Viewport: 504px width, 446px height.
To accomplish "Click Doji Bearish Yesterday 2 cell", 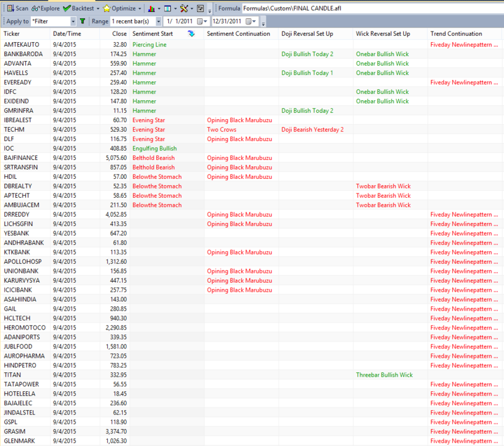I will tap(312, 130).
